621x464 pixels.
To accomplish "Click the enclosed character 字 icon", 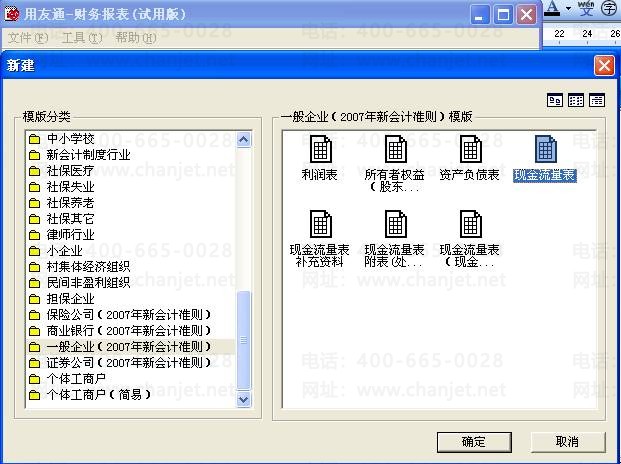I will pyautogui.click(x=609, y=9).
